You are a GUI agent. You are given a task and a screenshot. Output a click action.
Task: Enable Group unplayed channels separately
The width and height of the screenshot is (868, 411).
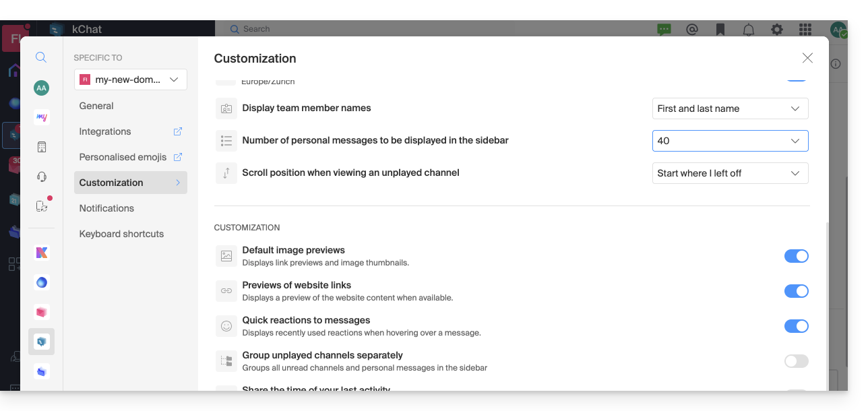click(796, 361)
